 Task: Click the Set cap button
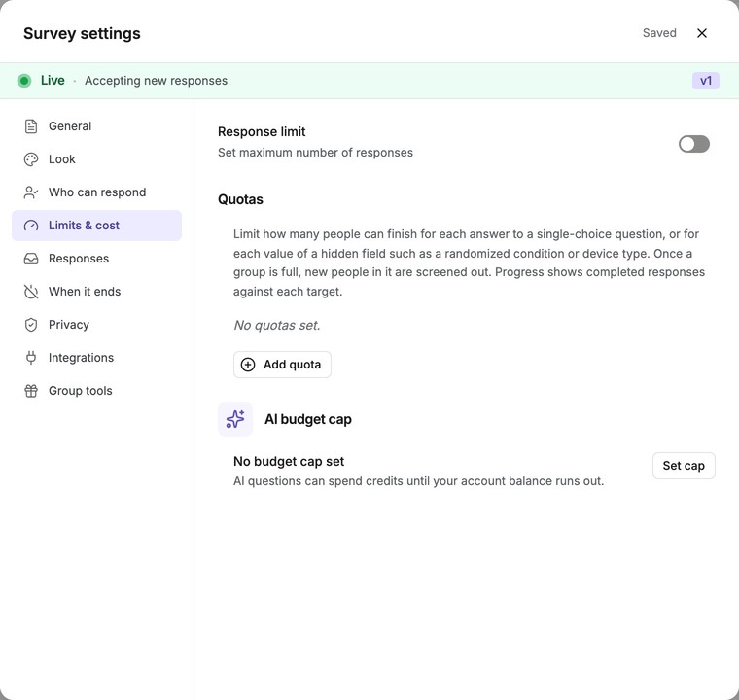pos(684,466)
